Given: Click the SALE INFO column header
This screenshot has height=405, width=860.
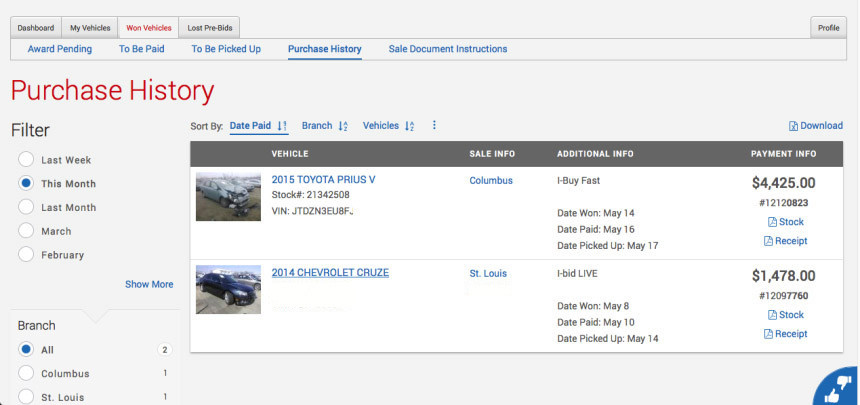Looking at the screenshot, I should pos(492,154).
